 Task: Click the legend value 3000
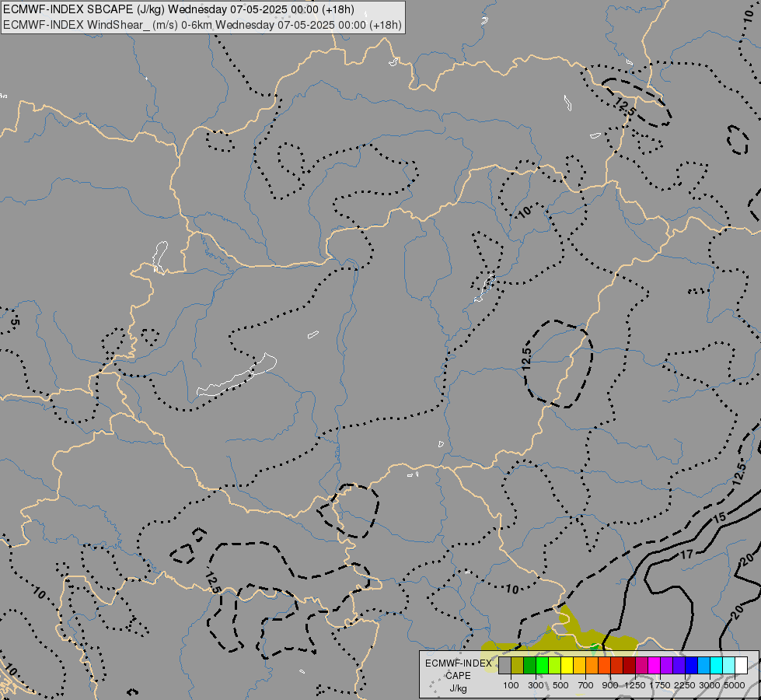point(710,685)
